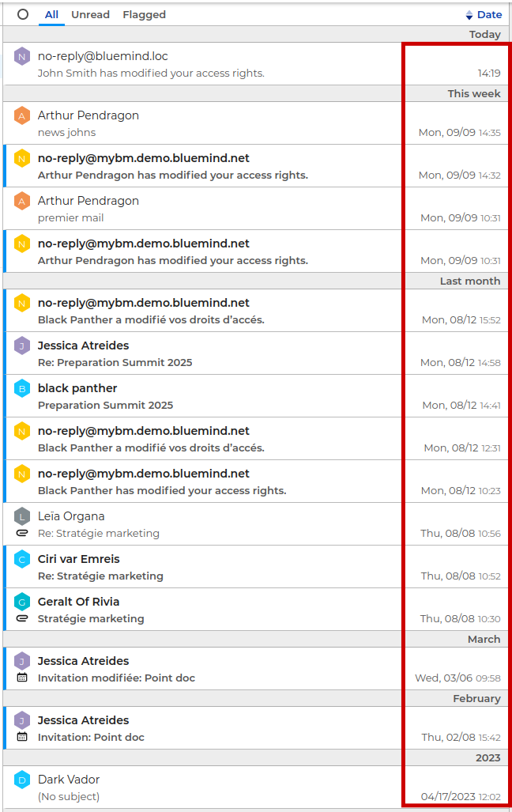Toggle the select-all circle checkbox

click(x=23, y=14)
